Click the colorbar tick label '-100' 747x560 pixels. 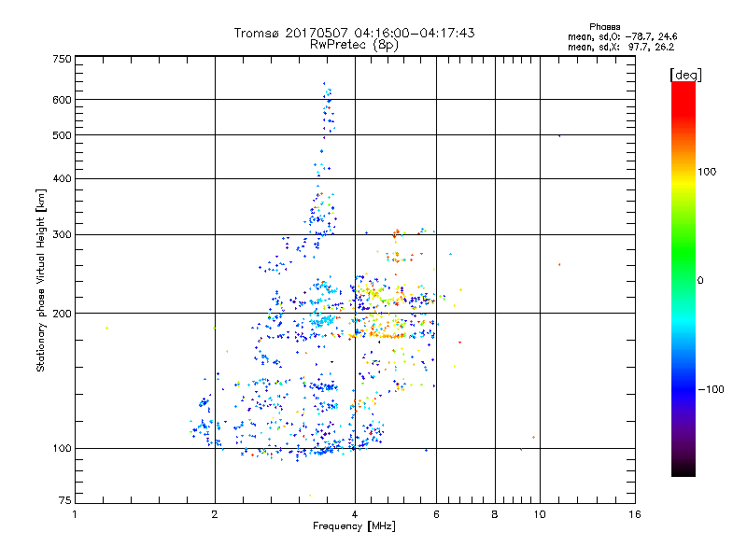pos(711,389)
